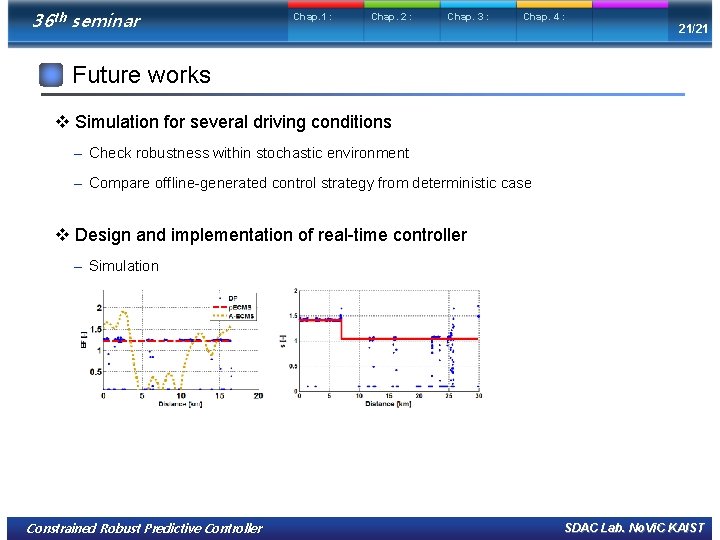Click 'Distance [km]' axis label of left chart

point(180,404)
